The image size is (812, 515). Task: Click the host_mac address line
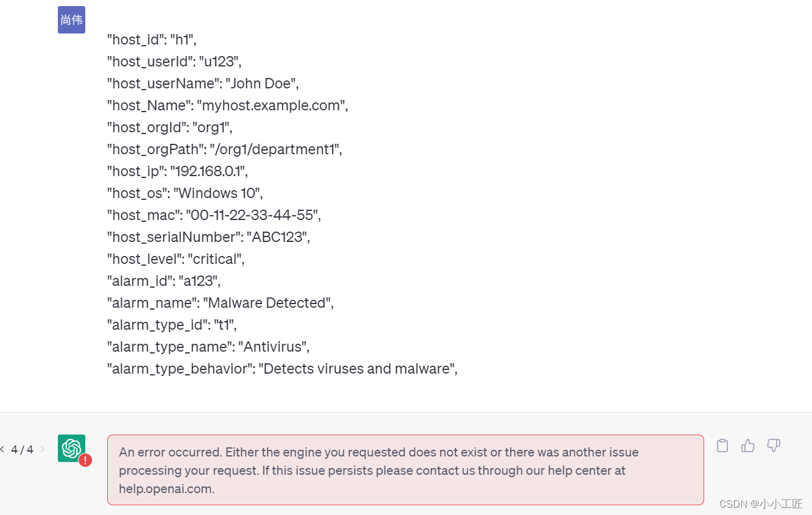pos(214,215)
